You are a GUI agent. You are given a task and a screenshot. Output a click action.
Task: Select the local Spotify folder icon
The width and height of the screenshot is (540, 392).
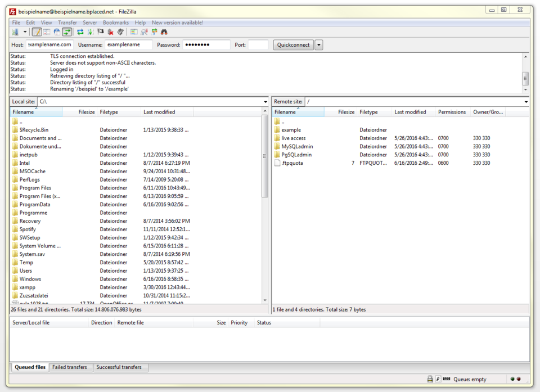15,229
